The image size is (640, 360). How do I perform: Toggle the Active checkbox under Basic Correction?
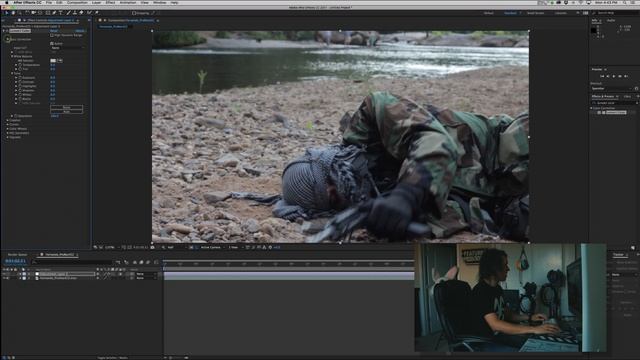tap(52, 43)
